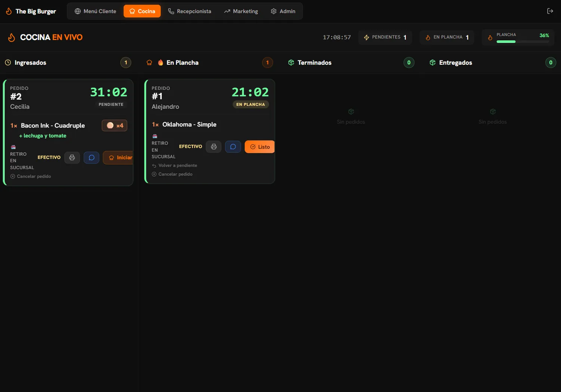Print ticket for Alejandro's order #1
561x392 pixels.
tap(214, 147)
